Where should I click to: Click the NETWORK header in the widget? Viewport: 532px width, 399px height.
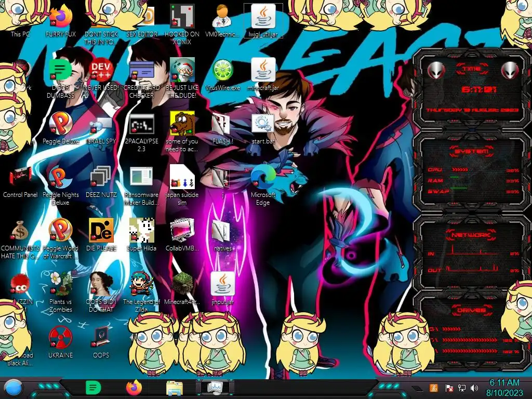point(471,235)
